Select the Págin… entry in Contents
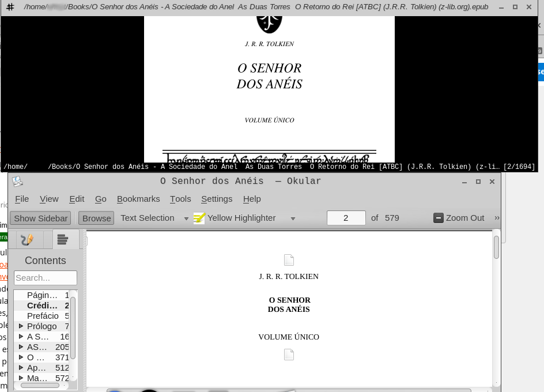Image resolution: width=544 pixels, height=392 pixels. [42, 295]
